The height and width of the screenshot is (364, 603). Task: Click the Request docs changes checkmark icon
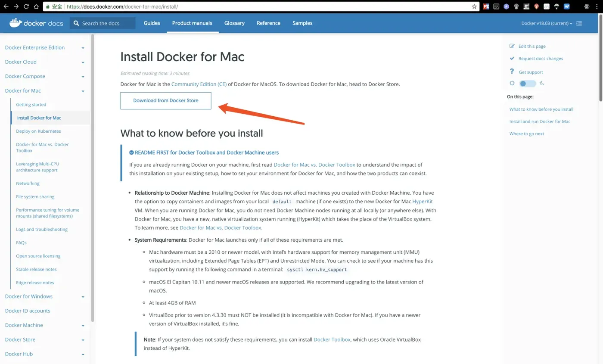pos(512,58)
